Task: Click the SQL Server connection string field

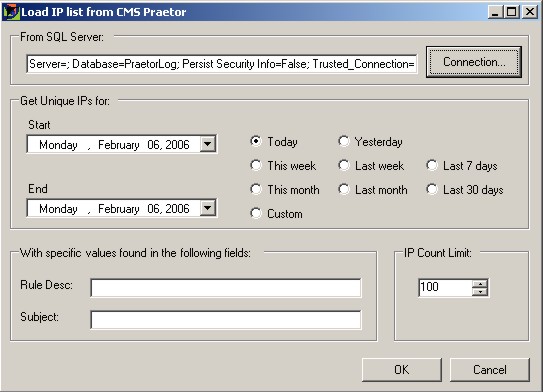Action: (222, 64)
